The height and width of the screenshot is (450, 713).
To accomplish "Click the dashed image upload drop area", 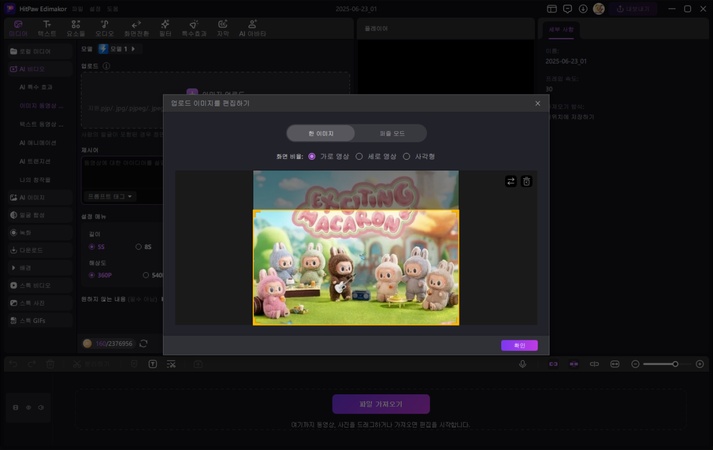I will [x=216, y=100].
